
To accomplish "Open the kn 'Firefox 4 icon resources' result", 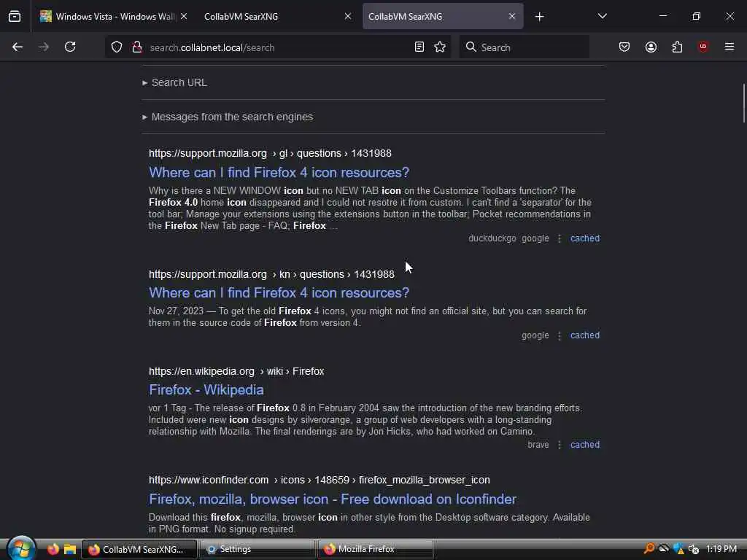I will (x=279, y=293).
